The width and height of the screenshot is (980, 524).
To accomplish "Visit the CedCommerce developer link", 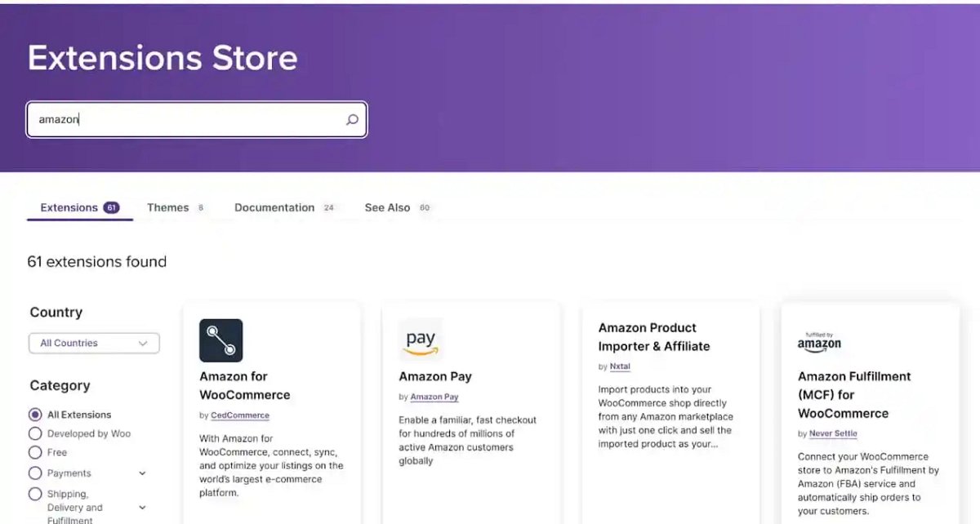I will [x=239, y=415].
